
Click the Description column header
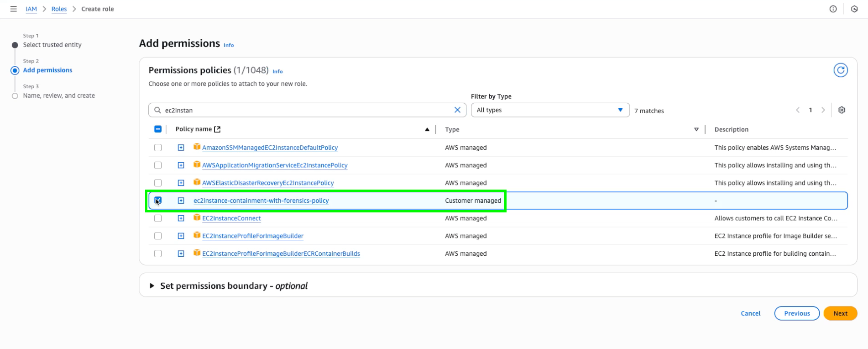pos(731,129)
